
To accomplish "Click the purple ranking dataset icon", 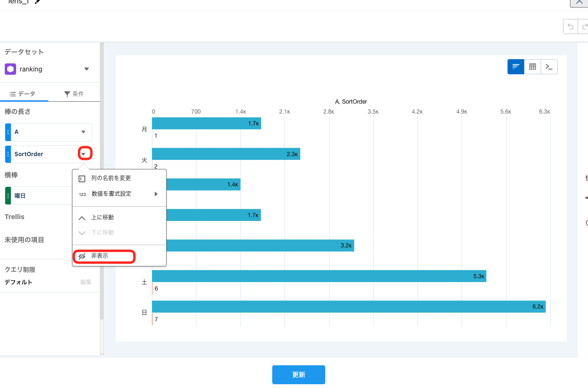I will coord(10,69).
